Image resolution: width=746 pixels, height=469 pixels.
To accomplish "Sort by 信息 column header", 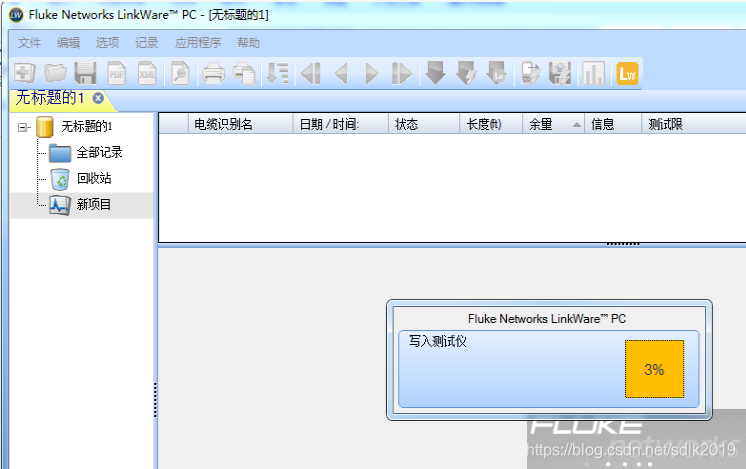I will coord(613,124).
